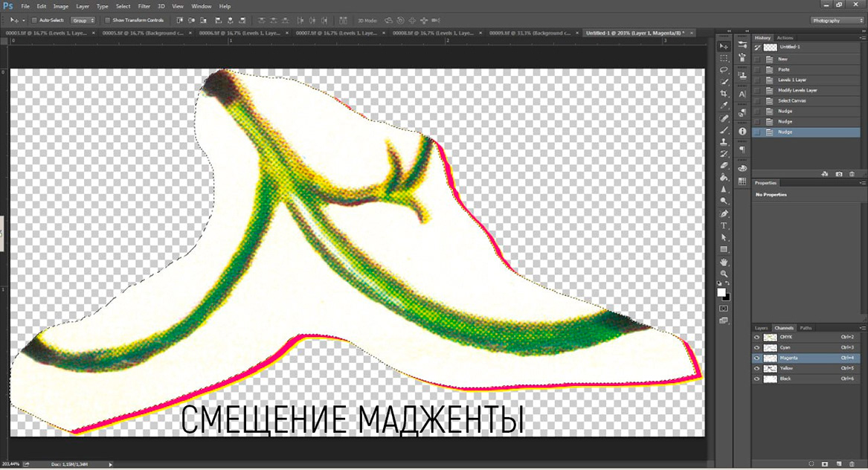868x470 pixels.
Task: Open the Photography workspace dropdown
Action: pyautogui.click(x=837, y=20)
